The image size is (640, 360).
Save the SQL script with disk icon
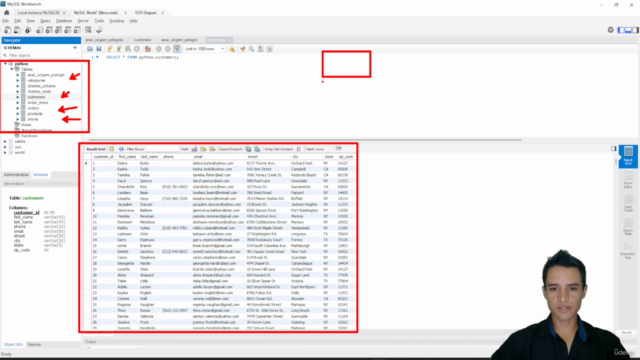point(99,49)
